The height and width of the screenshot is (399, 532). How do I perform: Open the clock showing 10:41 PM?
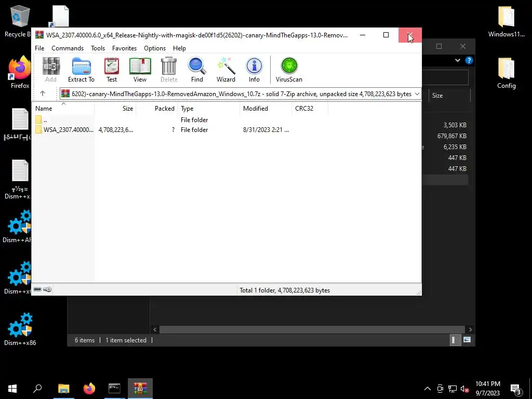[487, 389]
